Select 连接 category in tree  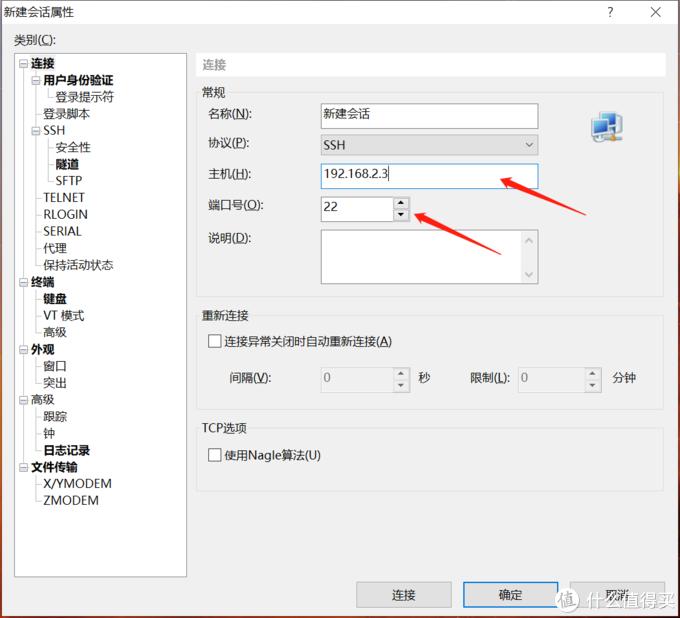pyautogui.click(x=42, y=64)
